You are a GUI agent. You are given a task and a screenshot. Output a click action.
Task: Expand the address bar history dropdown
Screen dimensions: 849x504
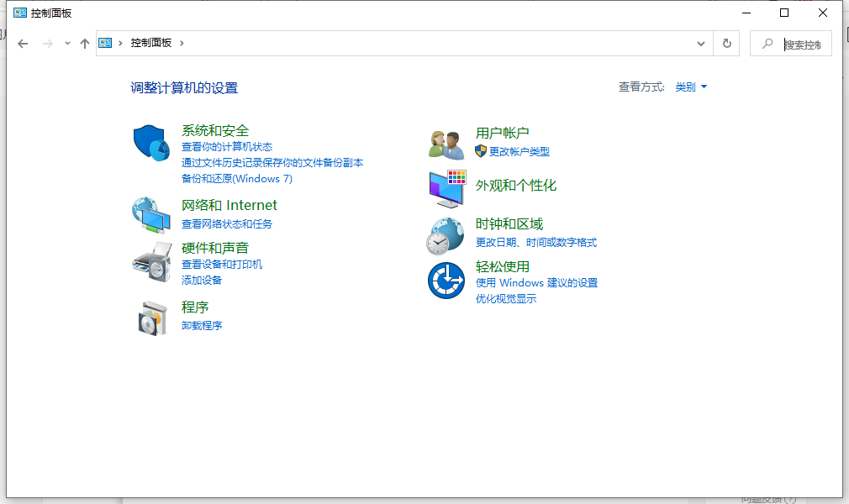700,43
